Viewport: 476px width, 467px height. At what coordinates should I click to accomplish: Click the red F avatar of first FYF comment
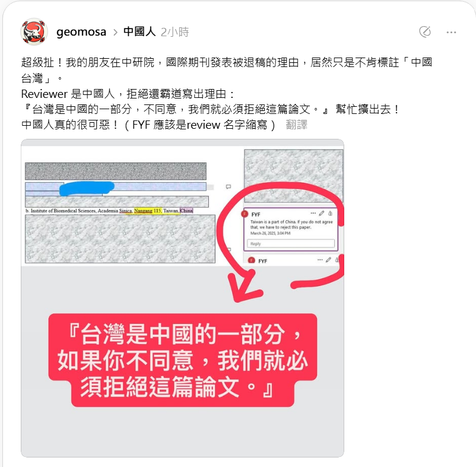(245, 214)
